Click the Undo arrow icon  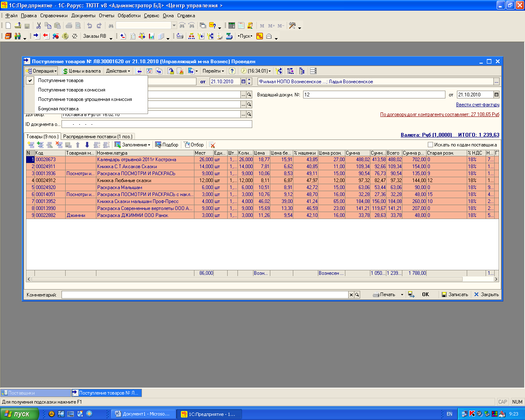click(x=89, y=25)
